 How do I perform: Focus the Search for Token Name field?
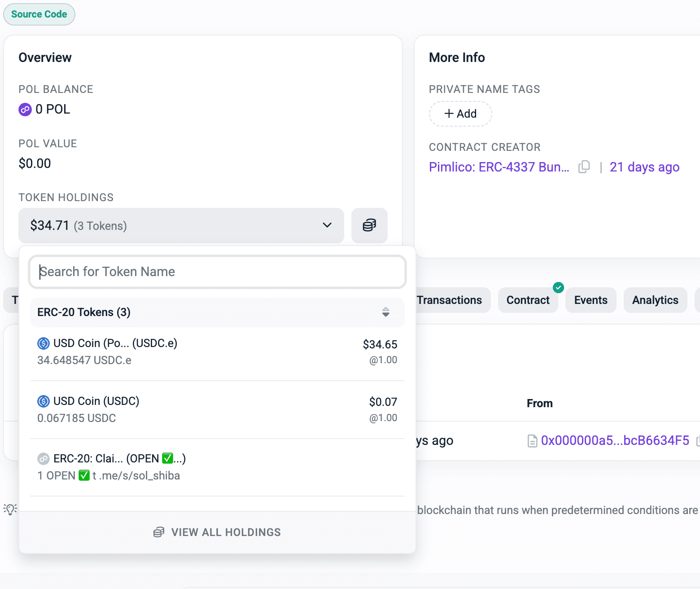(218, 272)
